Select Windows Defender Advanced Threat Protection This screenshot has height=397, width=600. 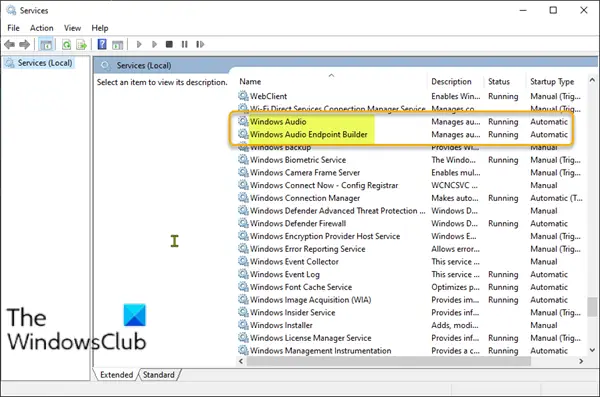pos(411,211)
